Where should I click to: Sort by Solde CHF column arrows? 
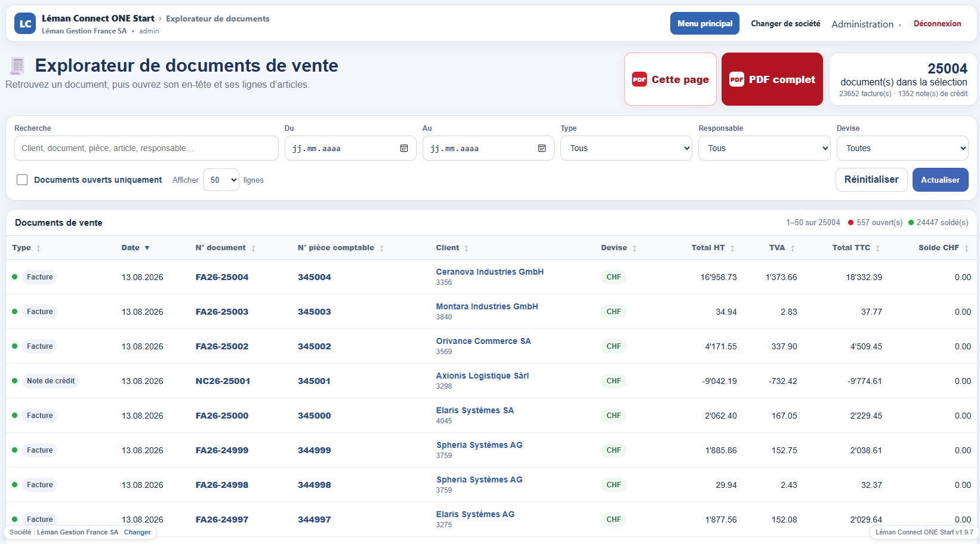967,248
